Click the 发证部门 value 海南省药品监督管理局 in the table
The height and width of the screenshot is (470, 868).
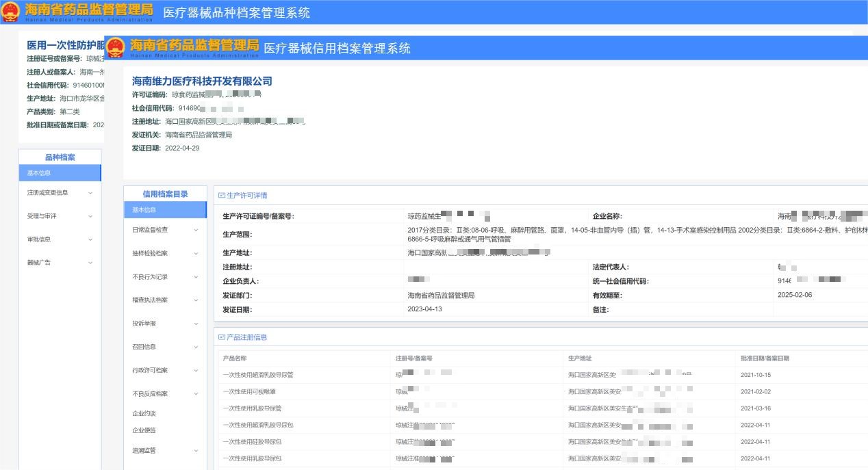pyautogui.click(x=441, y=296)
